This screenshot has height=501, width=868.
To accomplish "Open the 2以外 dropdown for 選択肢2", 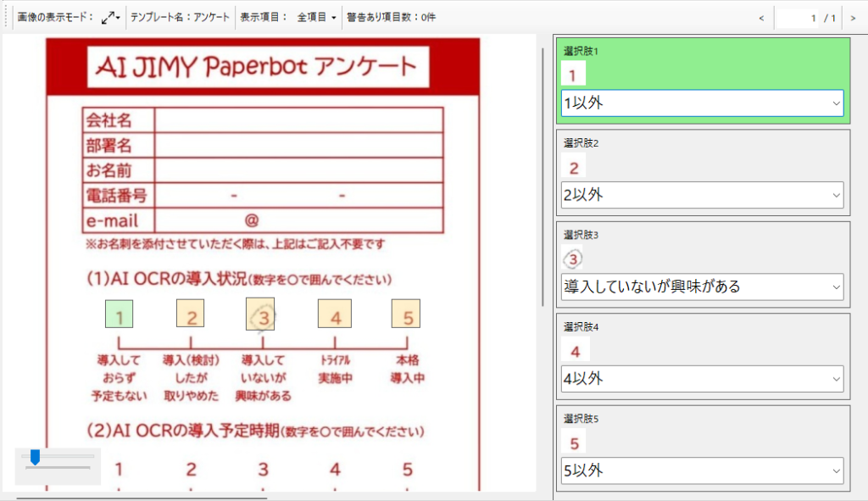I will coord(703,195).
